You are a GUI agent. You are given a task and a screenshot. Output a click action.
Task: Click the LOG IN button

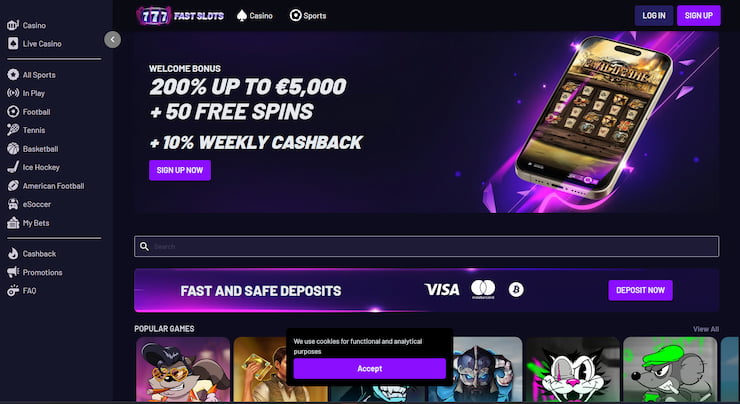[654, 16]
